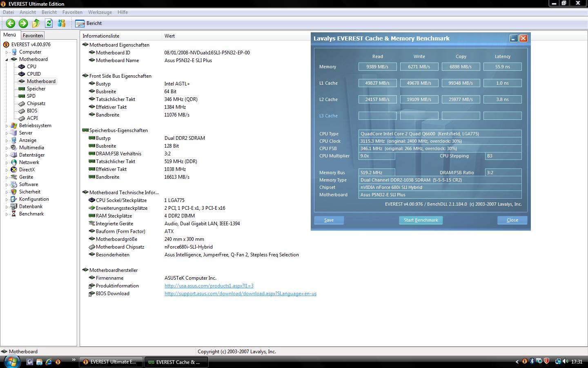The height and width of the screenshot is (368, 588).
Task: Open the Ansicht menu
Action: [x=28, y=12]
